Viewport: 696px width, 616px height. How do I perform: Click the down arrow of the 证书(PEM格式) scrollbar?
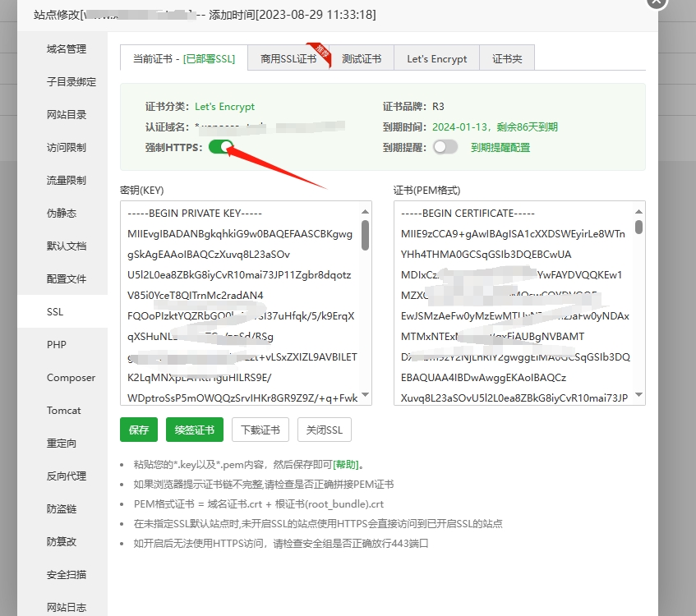[638, 394]
